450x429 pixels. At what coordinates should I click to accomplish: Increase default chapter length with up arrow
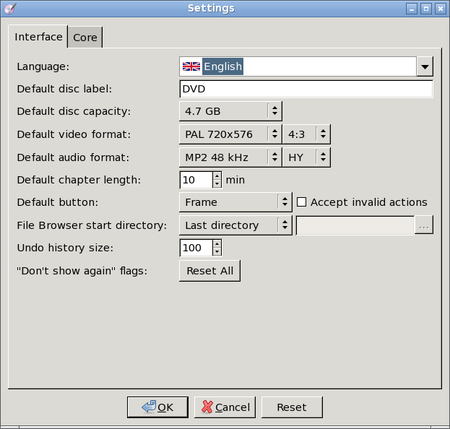click(217, 176)
